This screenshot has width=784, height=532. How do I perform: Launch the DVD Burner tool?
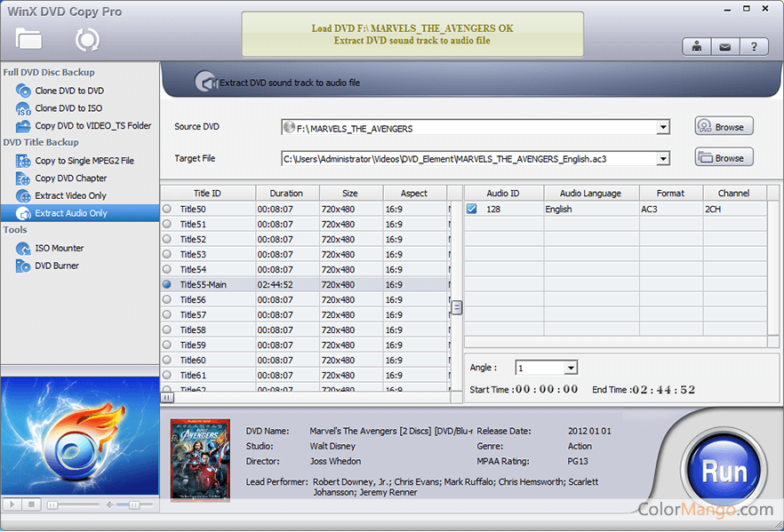click(x=56, y=266)
